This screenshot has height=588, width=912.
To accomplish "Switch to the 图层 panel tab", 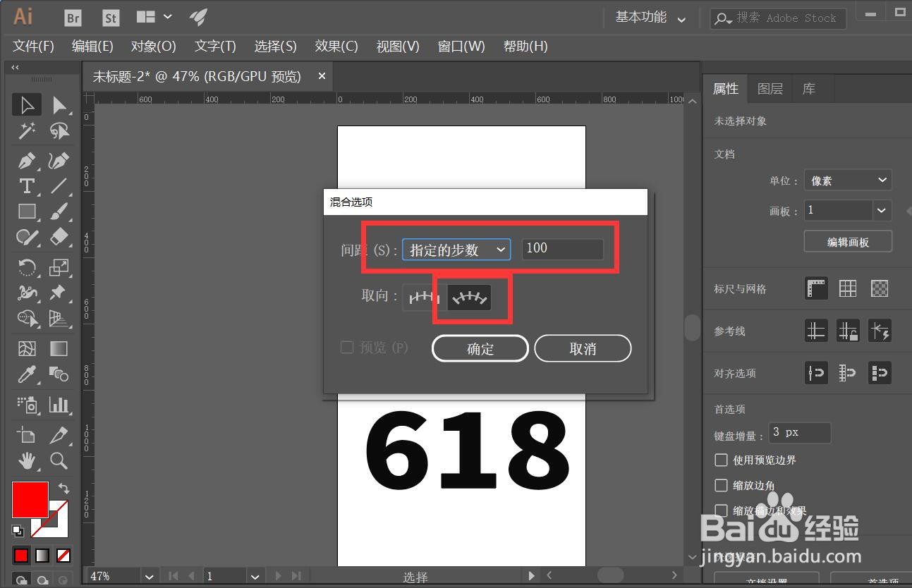I will tap(770, 88).
